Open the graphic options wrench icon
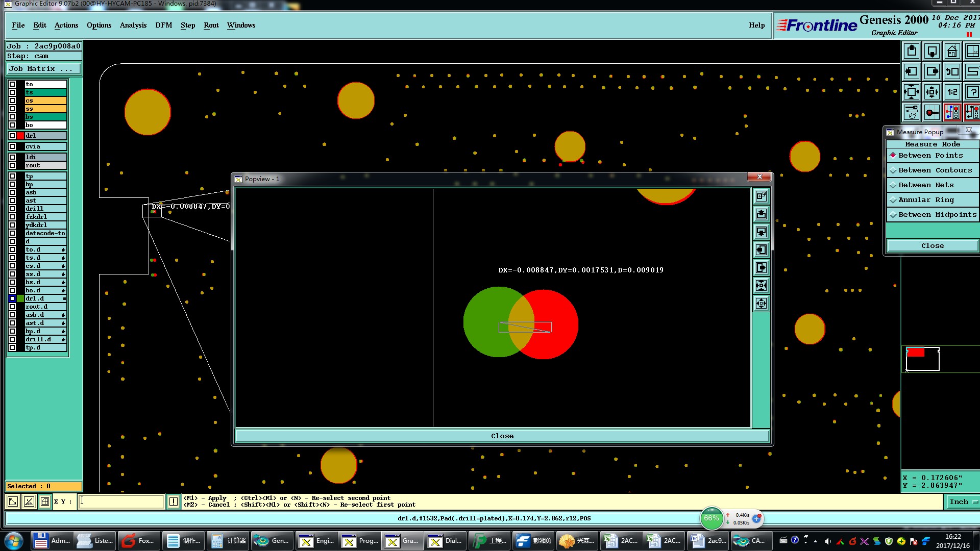 (x=912, y=112)
